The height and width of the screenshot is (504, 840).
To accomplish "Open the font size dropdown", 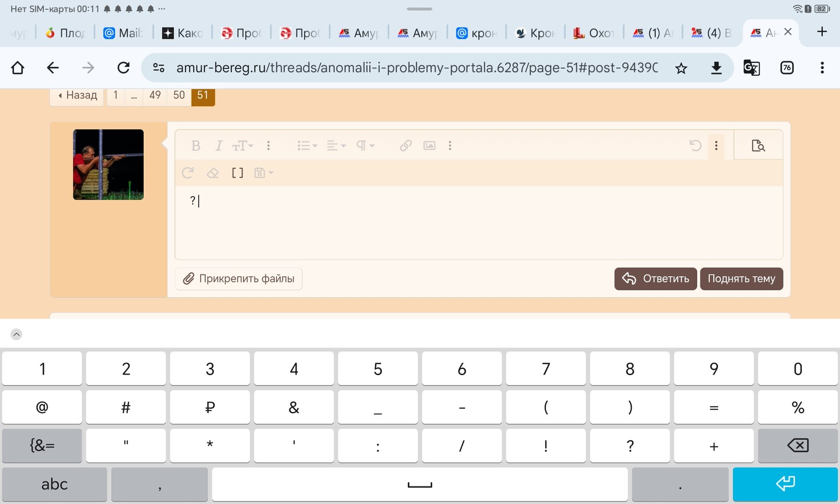I will pos(243,146).
